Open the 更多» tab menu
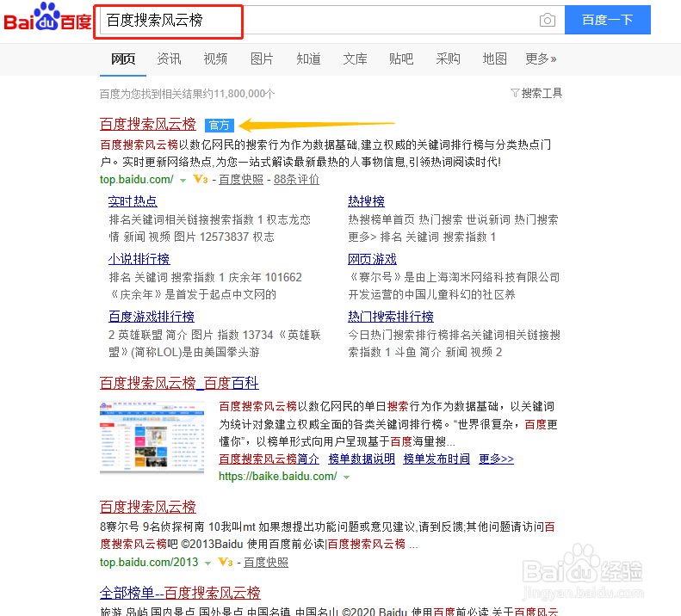681x616 pixels. (x=541, y=59)
